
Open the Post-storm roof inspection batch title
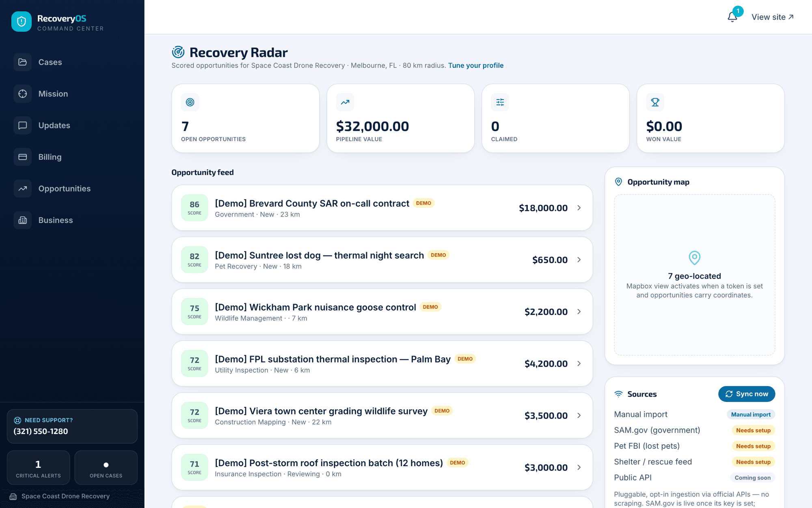point(329,463)
